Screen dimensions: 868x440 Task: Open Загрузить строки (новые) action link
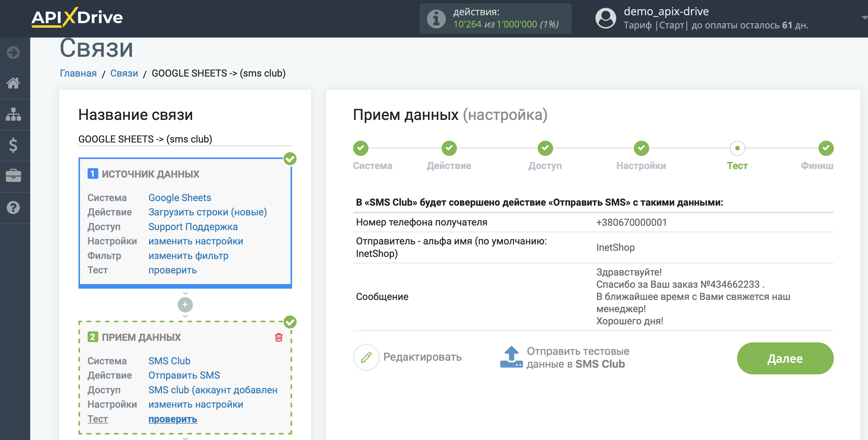pos(208,212)
